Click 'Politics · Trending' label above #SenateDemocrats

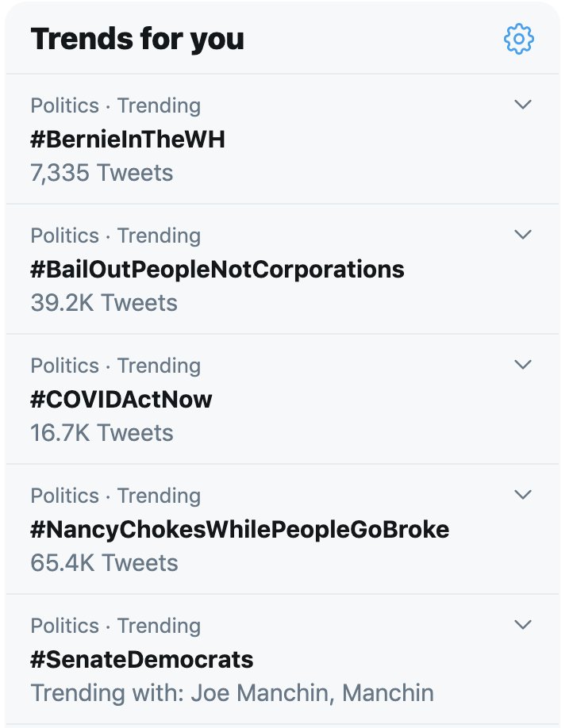115,626
